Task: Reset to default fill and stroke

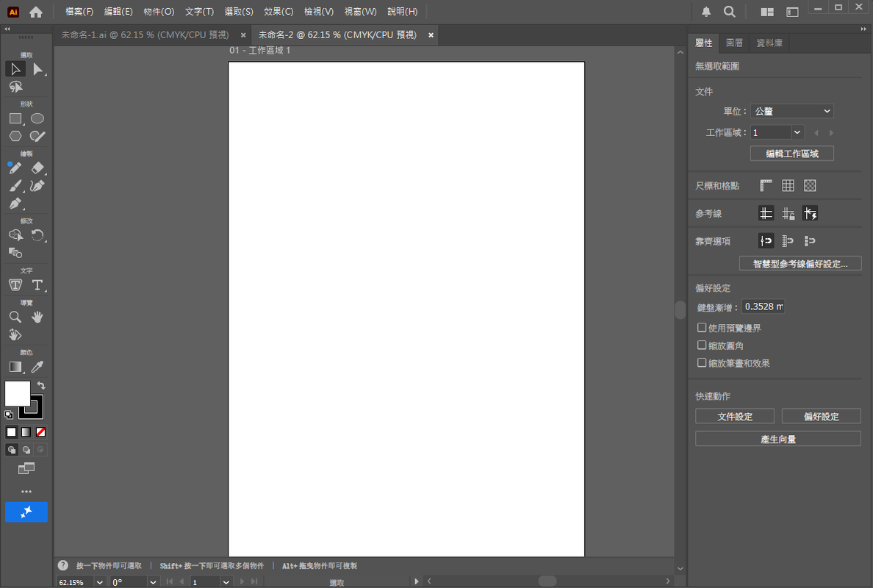Action: [9, 415]
